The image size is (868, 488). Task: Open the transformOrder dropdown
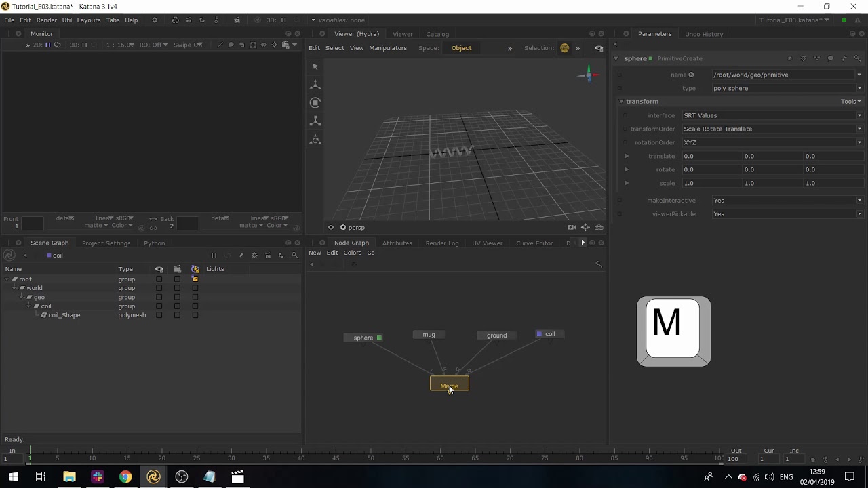coord(772,129)
